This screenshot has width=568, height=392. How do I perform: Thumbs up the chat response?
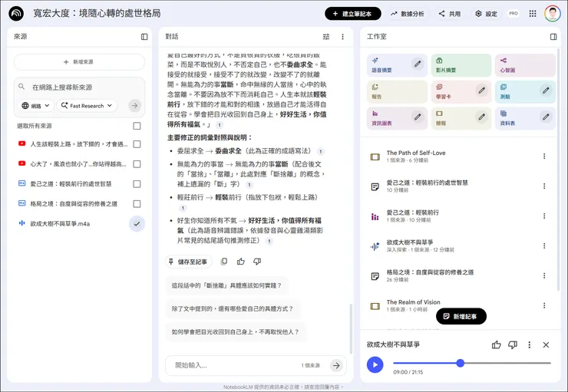(241, 262)
